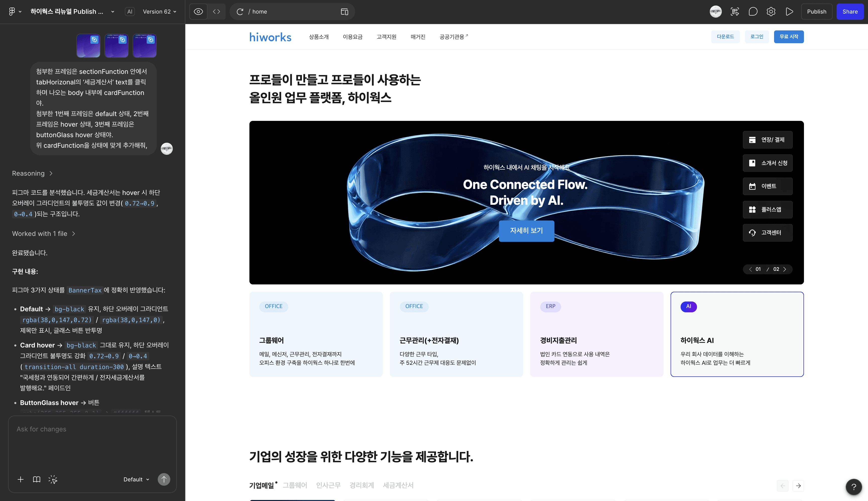Add attachment with plus icon
Viewport: 868px width, 501px height.
pyautogui.click(x=21, y=479)
